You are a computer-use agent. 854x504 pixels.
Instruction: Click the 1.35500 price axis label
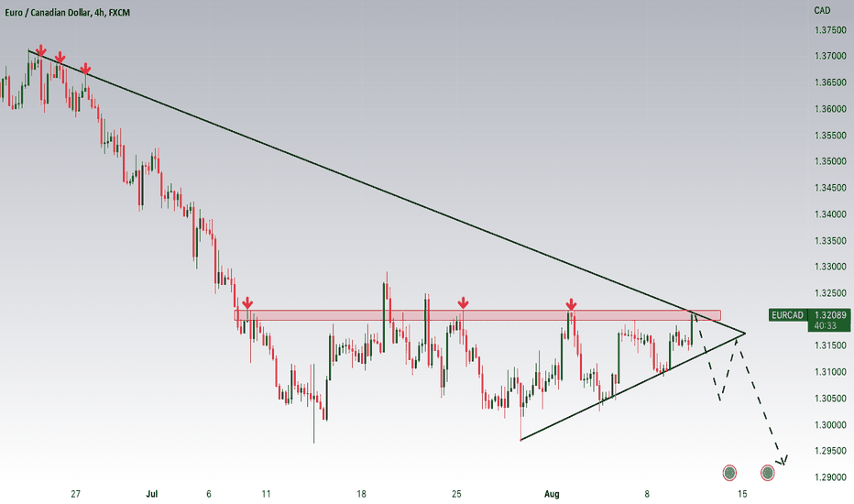click(x=830, y=135)
